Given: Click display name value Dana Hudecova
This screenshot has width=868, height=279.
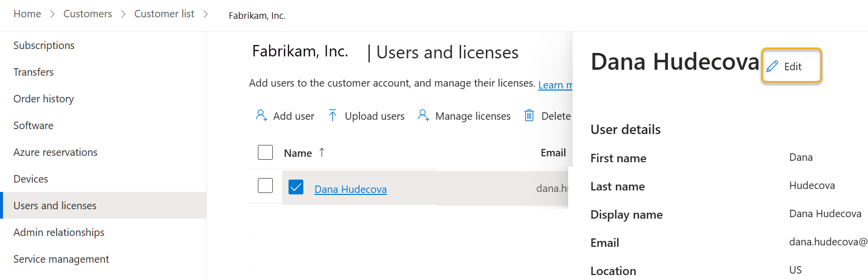Looking at the screenshot, I should [x=825, y=214].
